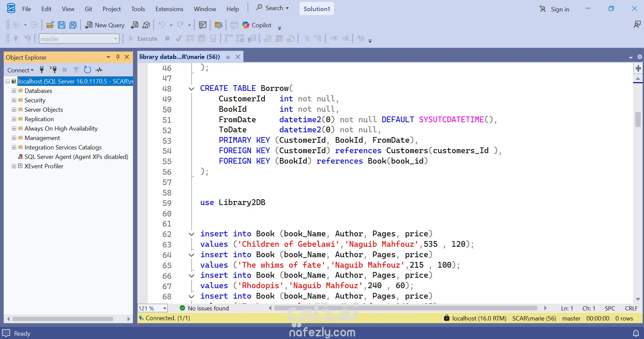The image size is (644, 339).
Task: Click the Disconnect plug icon in Object Explorer
Action: point(53,70)
